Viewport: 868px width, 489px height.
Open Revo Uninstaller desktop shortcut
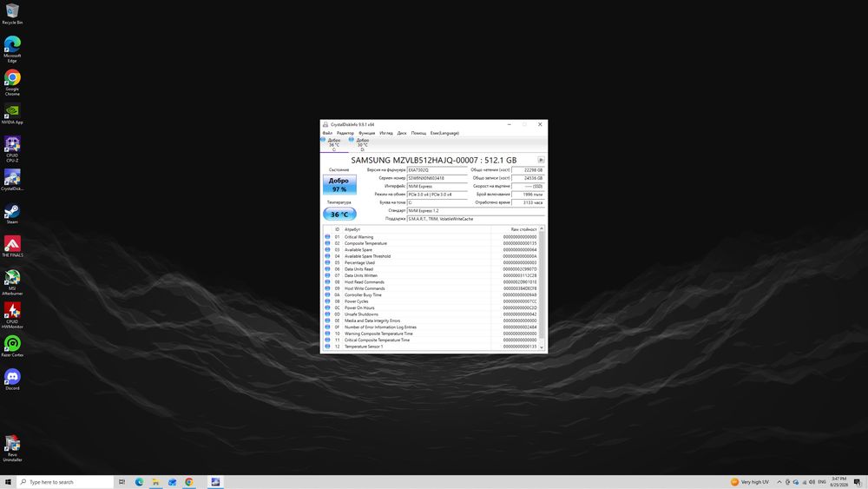[x=12, y=448]
